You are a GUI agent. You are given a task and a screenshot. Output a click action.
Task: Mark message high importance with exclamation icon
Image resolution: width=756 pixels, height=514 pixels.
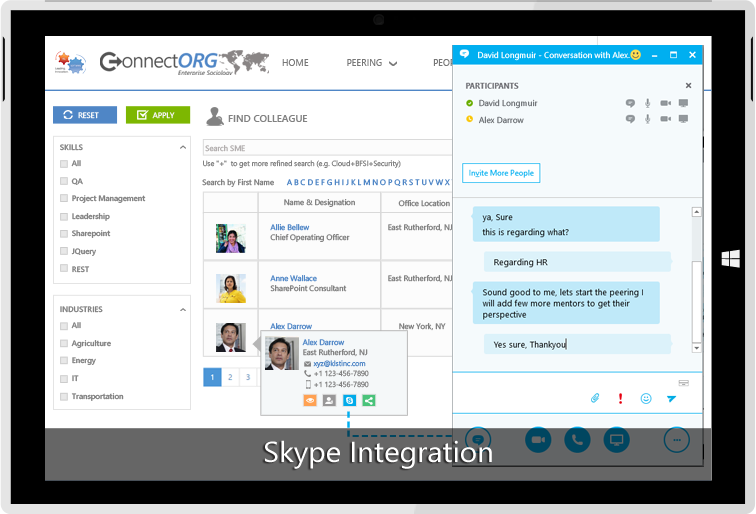coord(621,398)
